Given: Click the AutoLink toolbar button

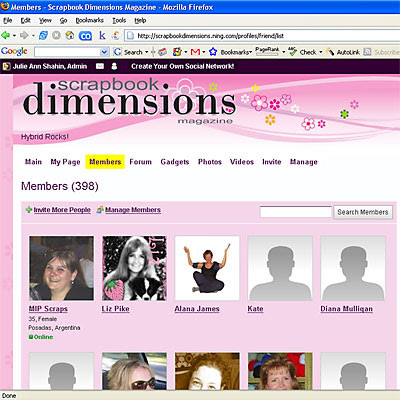Looking at the screenshot, I should pyautogui.click(x=343, y=52).
